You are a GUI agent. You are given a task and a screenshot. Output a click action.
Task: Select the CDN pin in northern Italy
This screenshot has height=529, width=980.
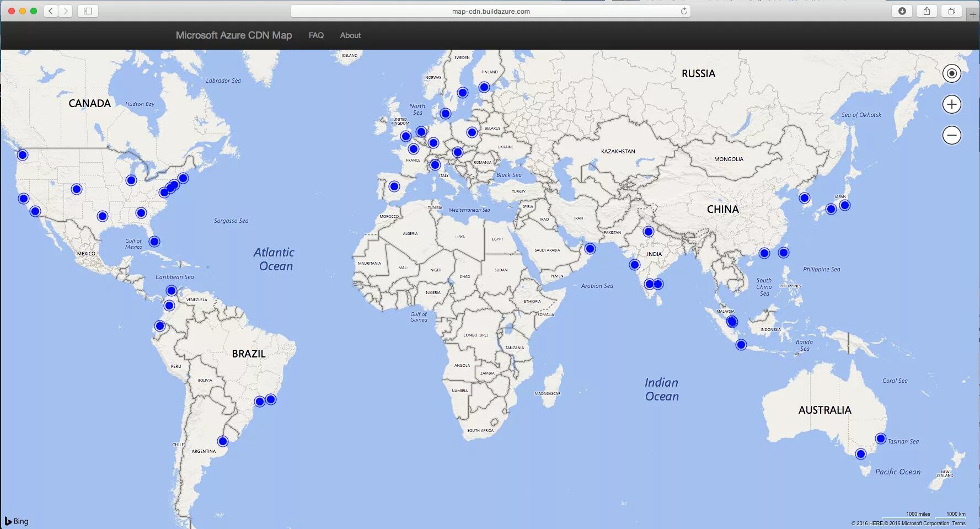tap(435, 164)
